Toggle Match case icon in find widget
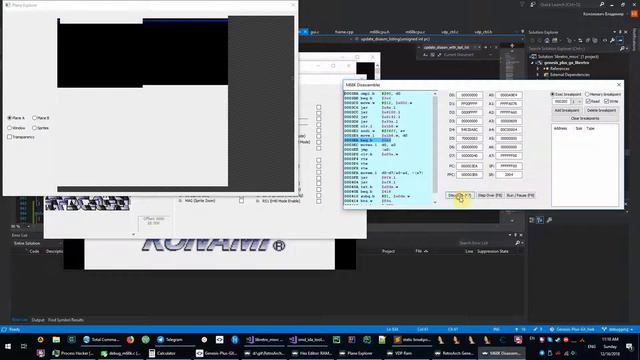 [x=425, y=55]
